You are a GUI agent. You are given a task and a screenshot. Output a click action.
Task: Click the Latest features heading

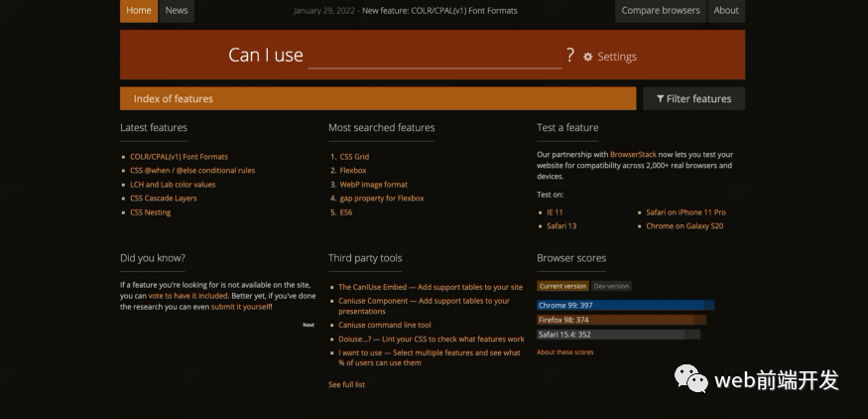pos(154,127)
